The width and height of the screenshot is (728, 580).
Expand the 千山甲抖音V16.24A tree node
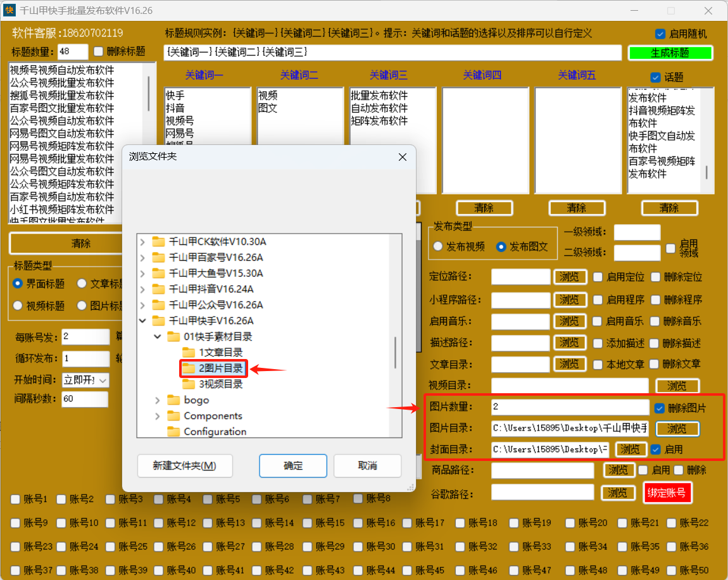(142, 289)
